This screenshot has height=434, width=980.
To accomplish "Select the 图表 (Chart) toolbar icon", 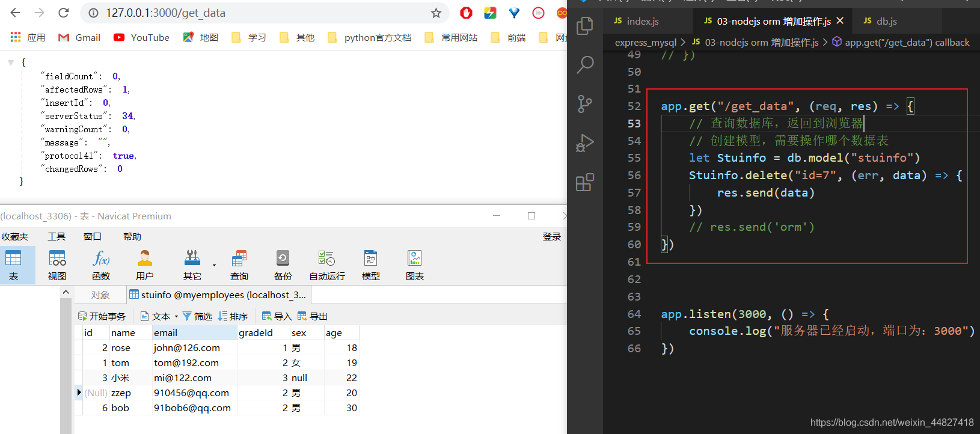I will click(x=415, y=265).
